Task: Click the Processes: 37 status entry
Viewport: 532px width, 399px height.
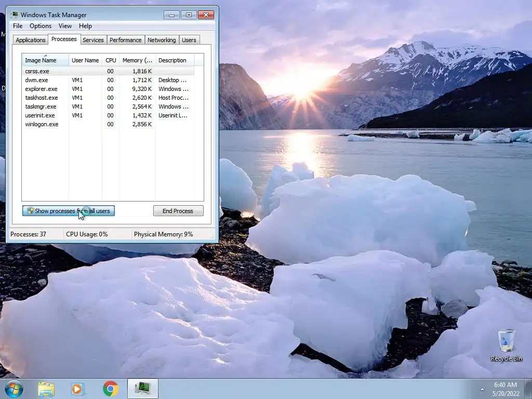Action: (x=28, y=234)
